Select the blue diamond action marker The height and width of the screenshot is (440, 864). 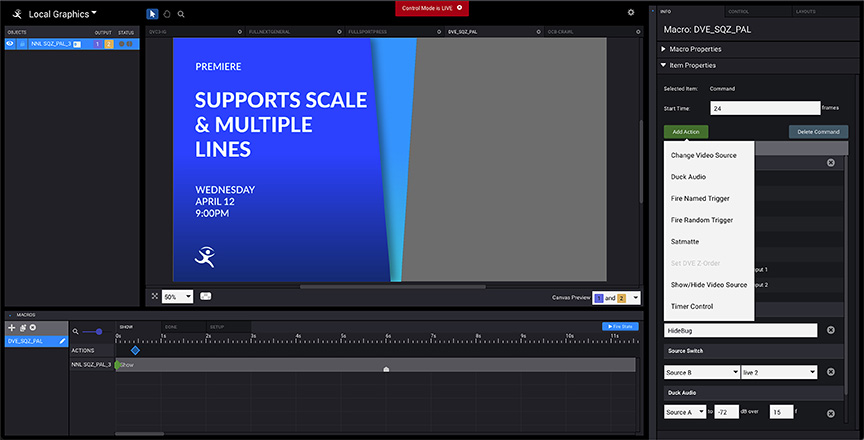135,350
